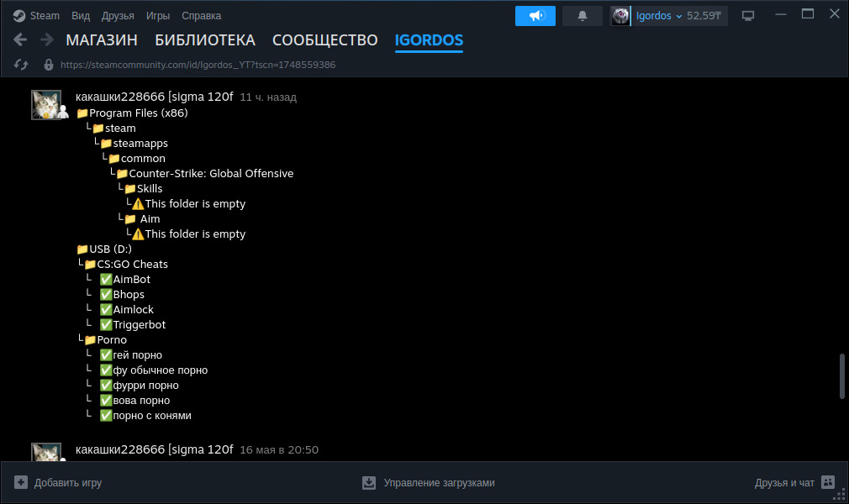Click the 'steam' folder line
Screen dimensions: 849x504
tap(114, 129)
